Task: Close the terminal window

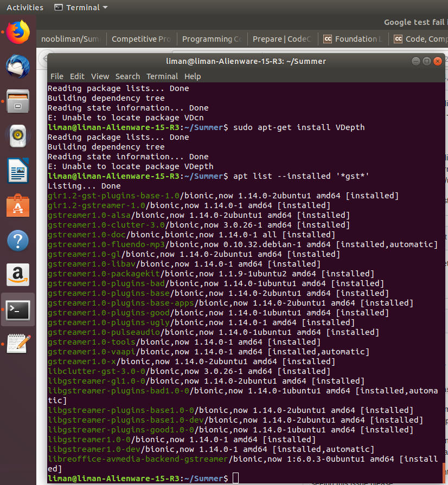Action: (438, 61)
